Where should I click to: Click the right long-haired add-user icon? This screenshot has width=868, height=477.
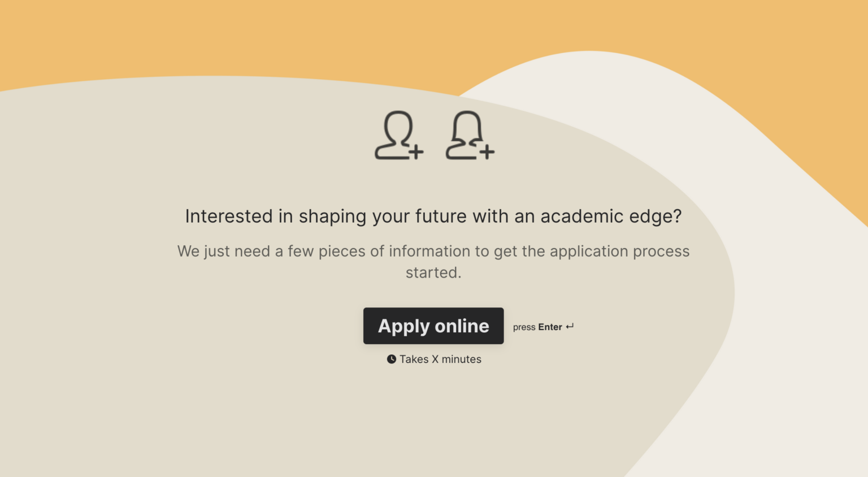click(470, 135)
